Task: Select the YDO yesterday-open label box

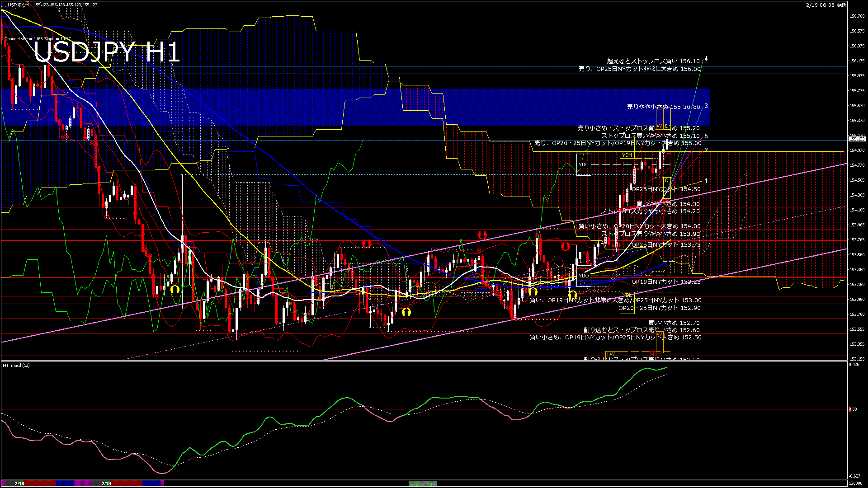Action: point(584,276)
